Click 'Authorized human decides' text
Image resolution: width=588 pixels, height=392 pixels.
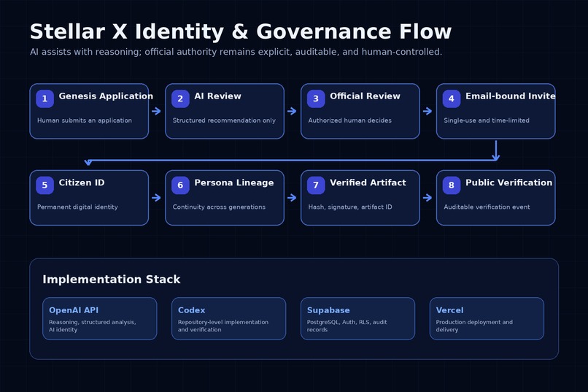pyautogui.click(x=350, y=120)
